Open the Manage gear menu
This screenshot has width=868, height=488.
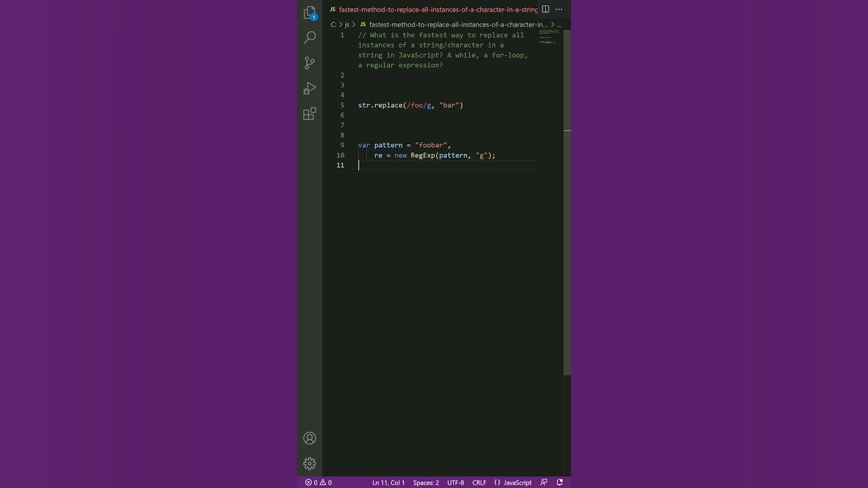click(x=310, y=464)
